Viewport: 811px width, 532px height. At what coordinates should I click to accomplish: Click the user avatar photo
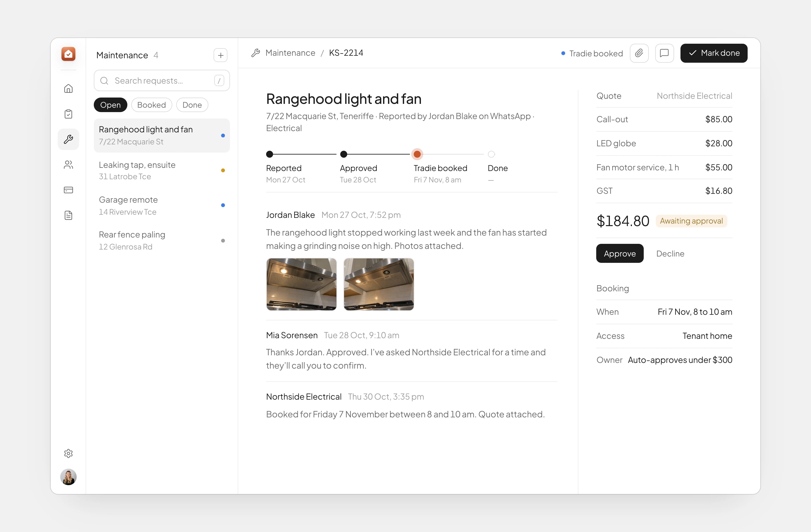click(x=68, y=477)
